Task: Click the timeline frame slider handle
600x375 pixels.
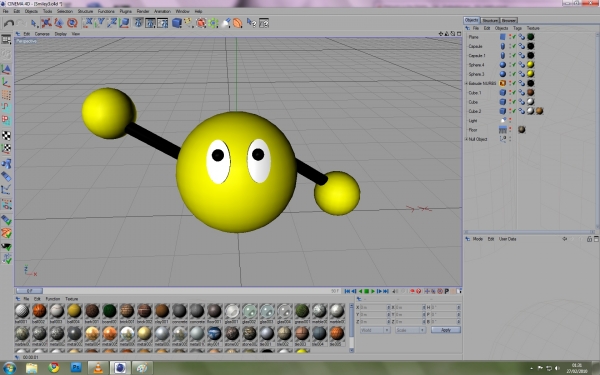Action: point(29,291)
